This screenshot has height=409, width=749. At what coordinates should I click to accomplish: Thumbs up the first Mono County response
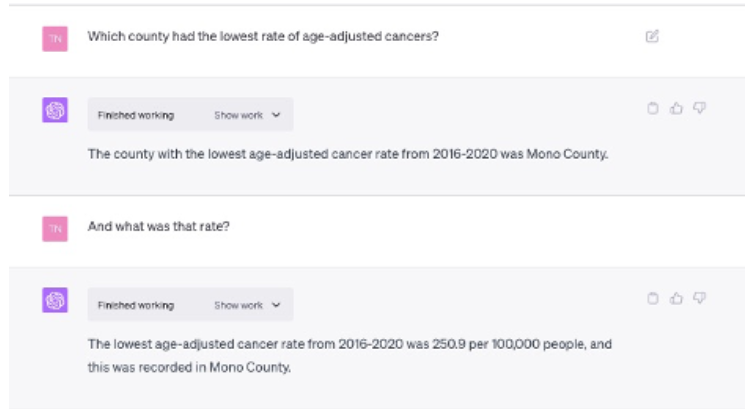click(676, 109)
